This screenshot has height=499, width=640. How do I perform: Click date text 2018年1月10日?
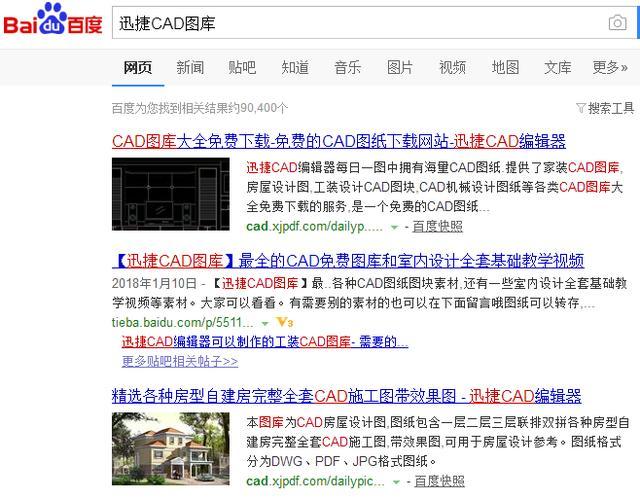coord(154,283)
